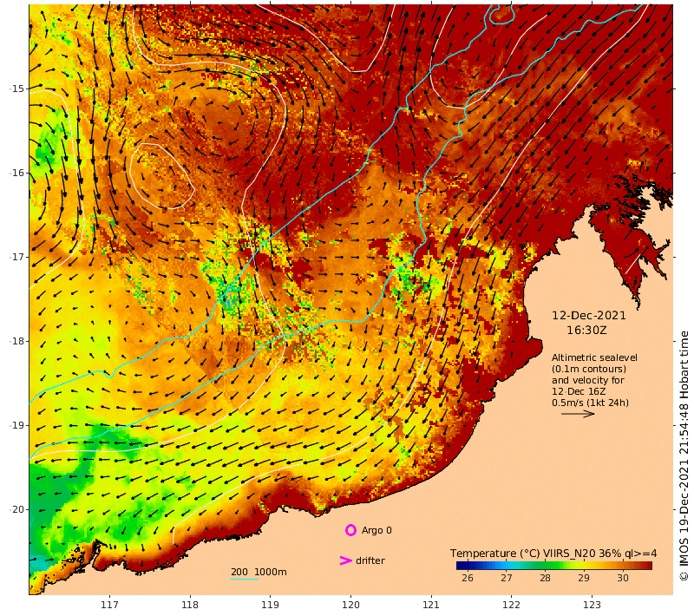Click the IMOS copyright timestamp vertical text
This screenshot has width=694, height=616.
[x=684, y=455]
